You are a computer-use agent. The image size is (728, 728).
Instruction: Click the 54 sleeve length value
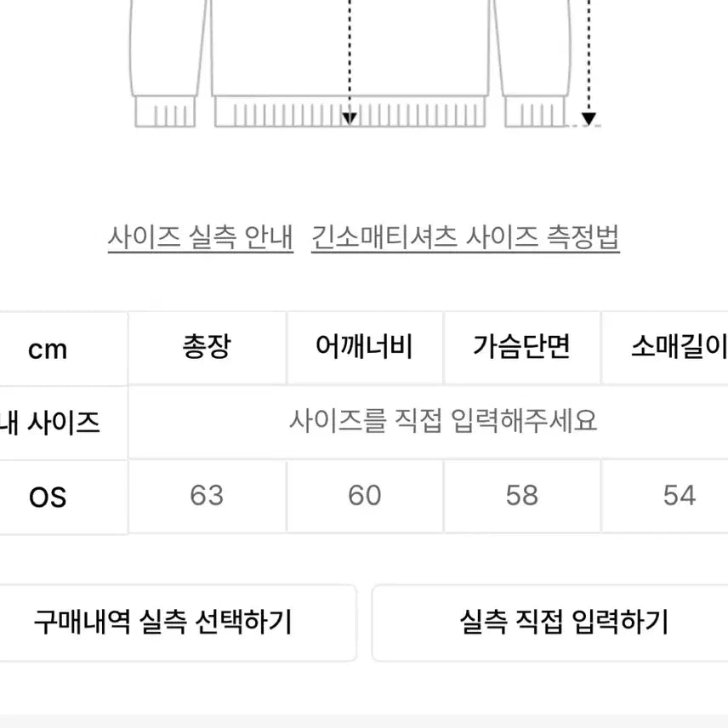click(x=679, y=495)
